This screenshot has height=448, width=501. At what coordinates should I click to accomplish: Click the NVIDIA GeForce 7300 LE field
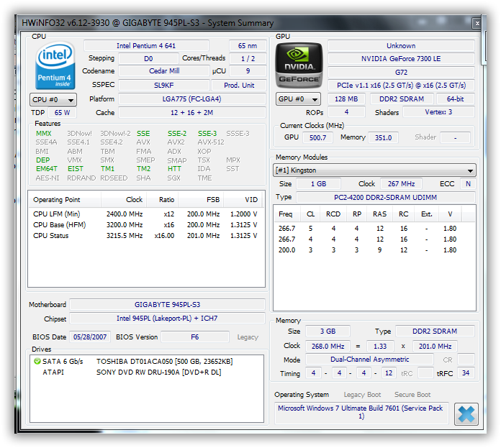401,59
